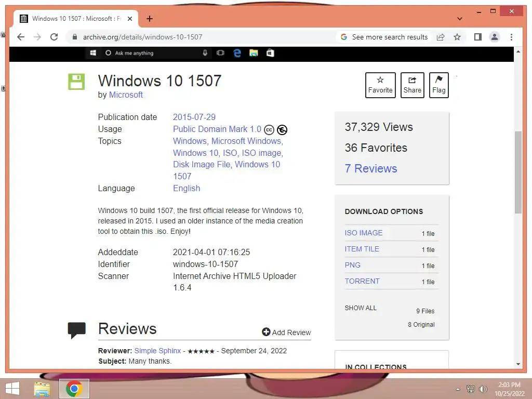Viewport: 532px width, 399px height.
Task: Open the Chrome three-dot menu
Action: (x=511, y=37)
